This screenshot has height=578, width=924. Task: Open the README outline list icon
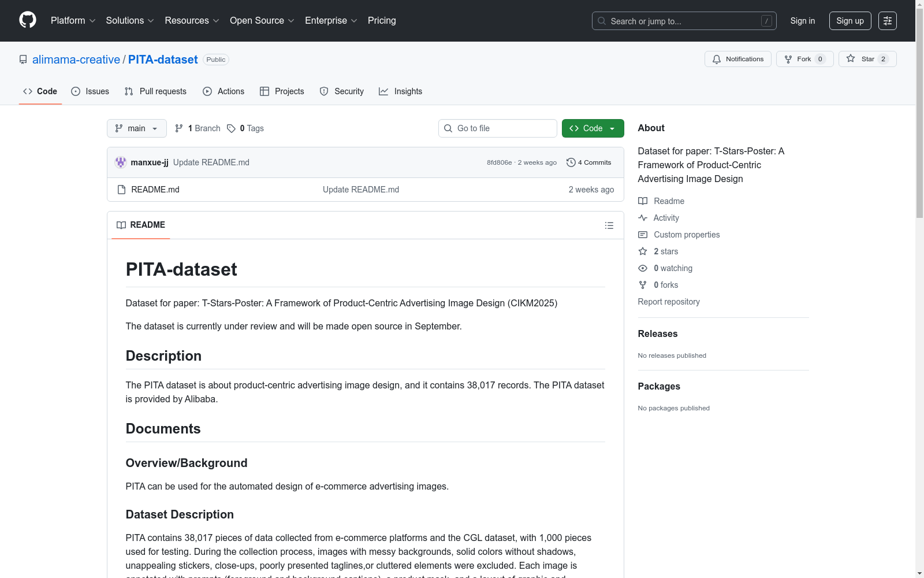(x=609, y=225)
